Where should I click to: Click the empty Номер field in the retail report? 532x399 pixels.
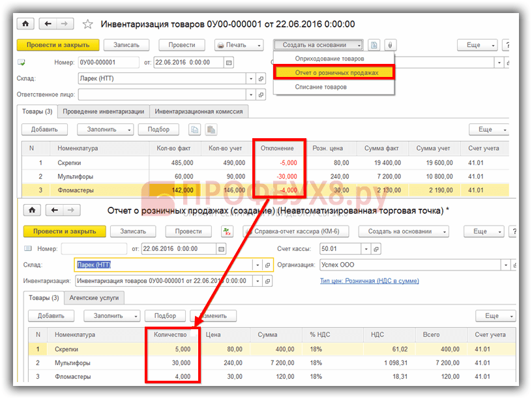94,248
